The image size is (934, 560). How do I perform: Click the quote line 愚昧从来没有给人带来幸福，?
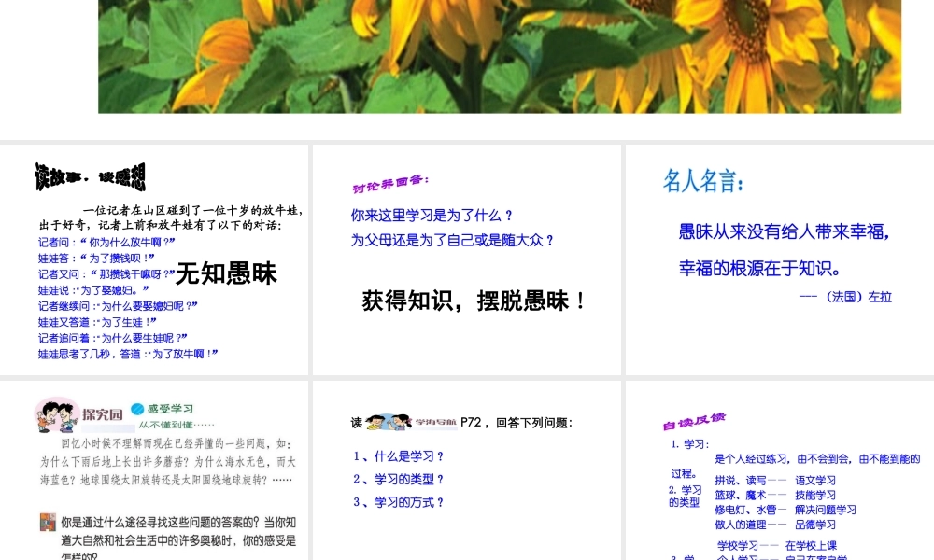(785, 231)
